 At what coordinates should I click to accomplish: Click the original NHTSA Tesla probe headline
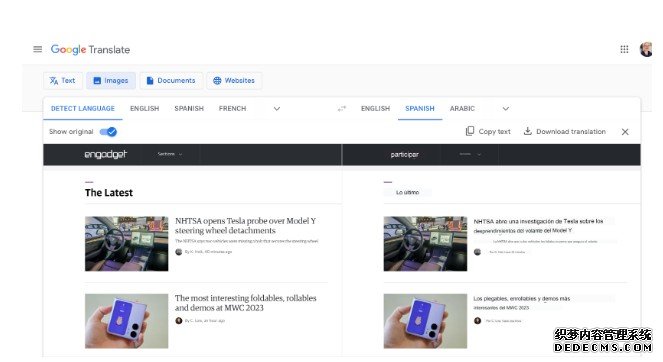[246, 226]
